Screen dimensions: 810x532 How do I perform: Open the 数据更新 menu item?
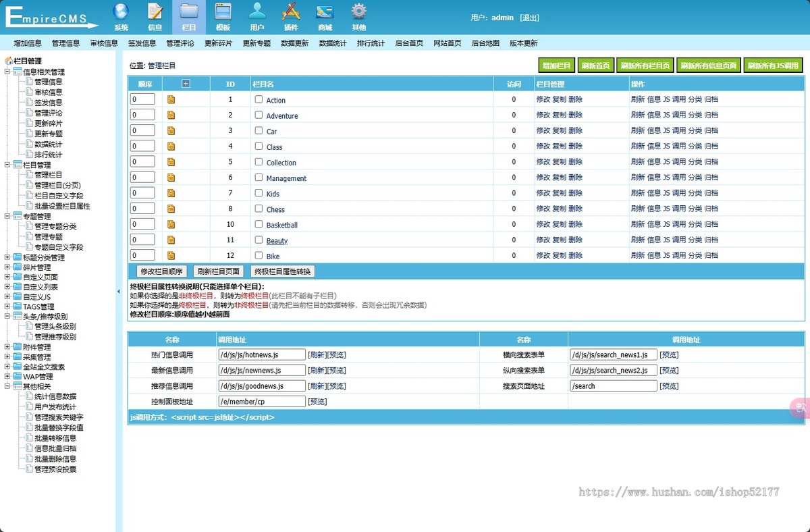click(x=295, y=43)
